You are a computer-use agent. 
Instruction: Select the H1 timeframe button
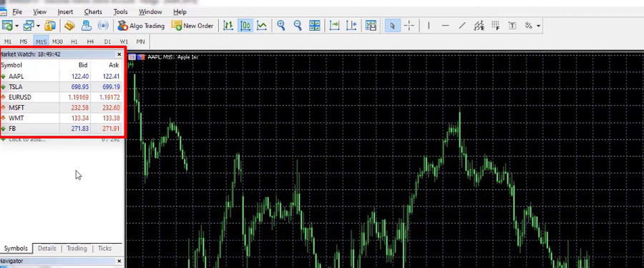(74, 42)
